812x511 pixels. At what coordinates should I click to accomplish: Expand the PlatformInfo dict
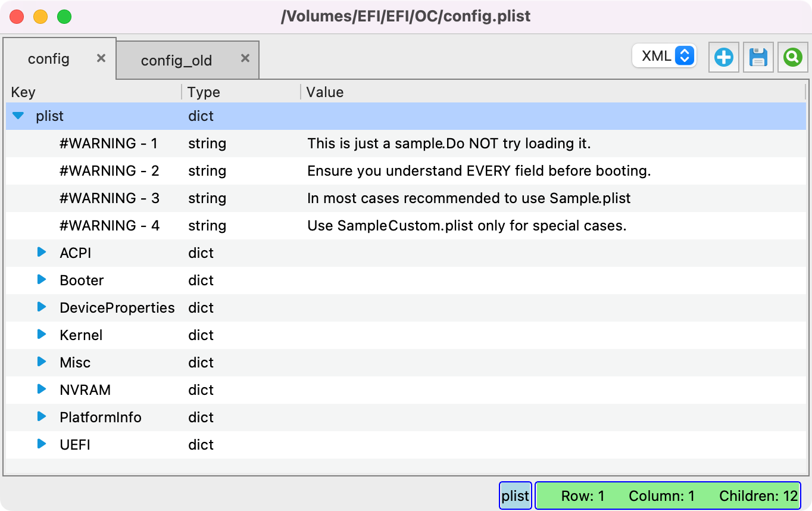click(x=42, y=417)
